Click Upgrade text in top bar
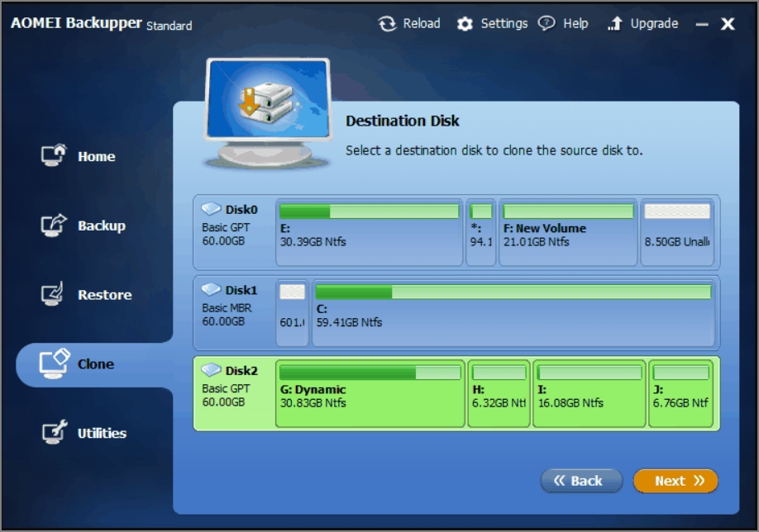 tap(654, 24)
